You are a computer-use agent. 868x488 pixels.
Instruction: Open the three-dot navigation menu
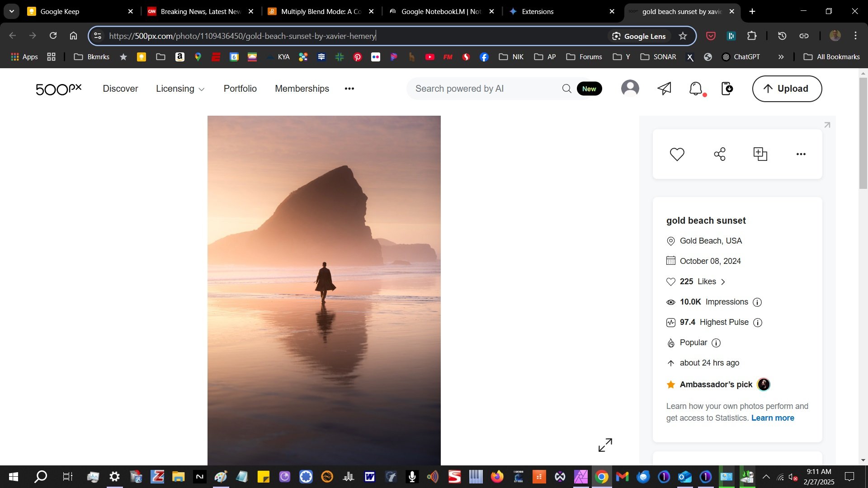[x=349, y=89]
